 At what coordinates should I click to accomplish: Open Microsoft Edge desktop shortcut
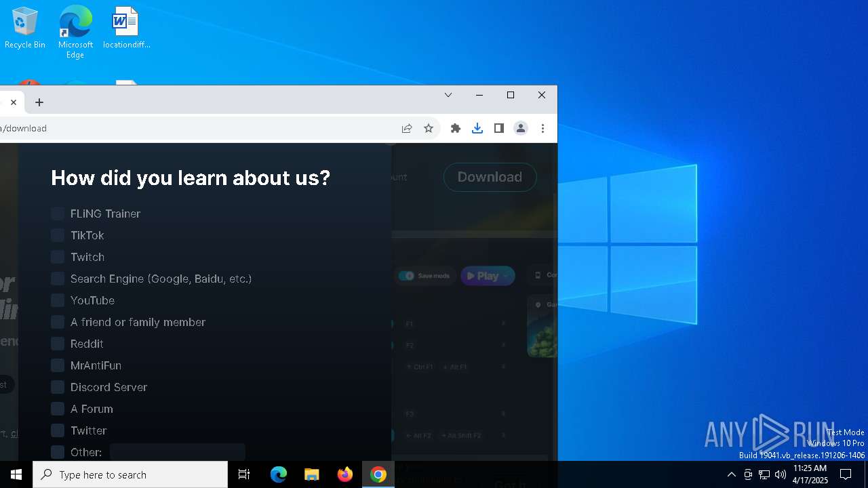click(75, 32)
